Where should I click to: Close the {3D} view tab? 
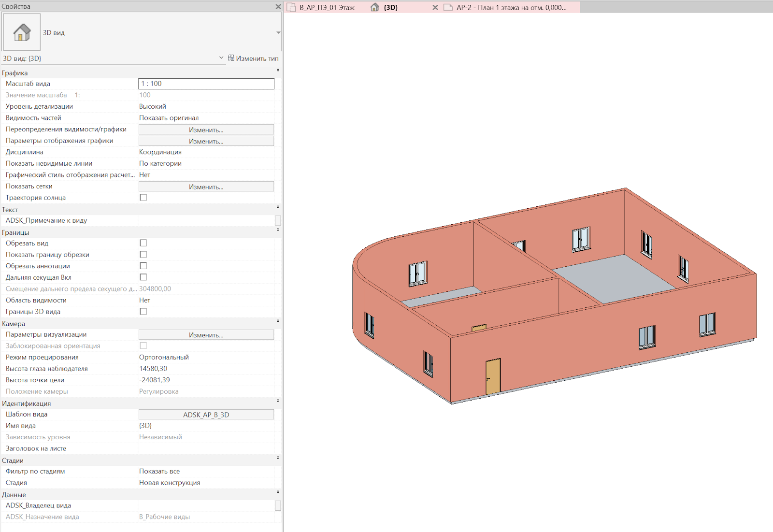435,7
